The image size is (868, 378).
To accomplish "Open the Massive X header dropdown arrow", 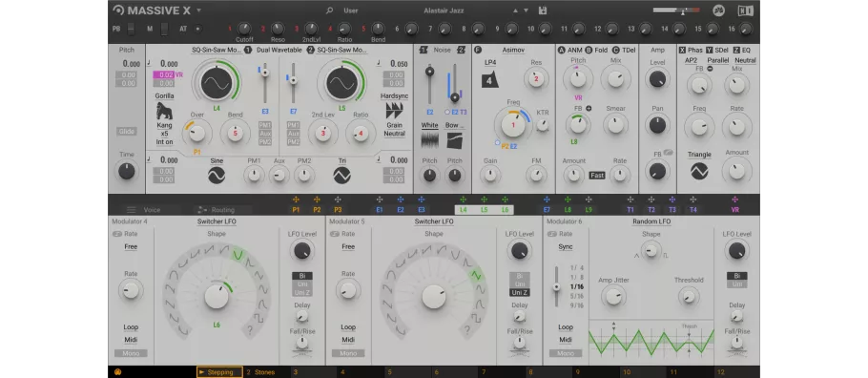I will pos(198,10).
